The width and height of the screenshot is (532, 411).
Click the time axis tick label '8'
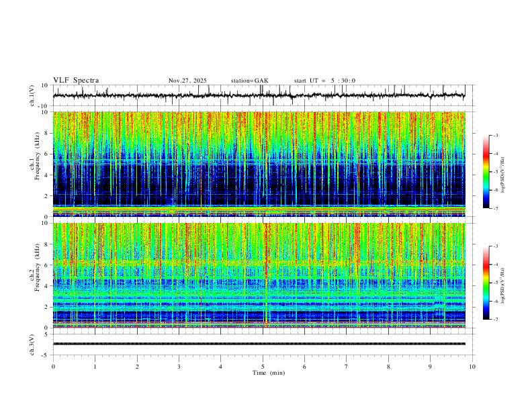388,367
